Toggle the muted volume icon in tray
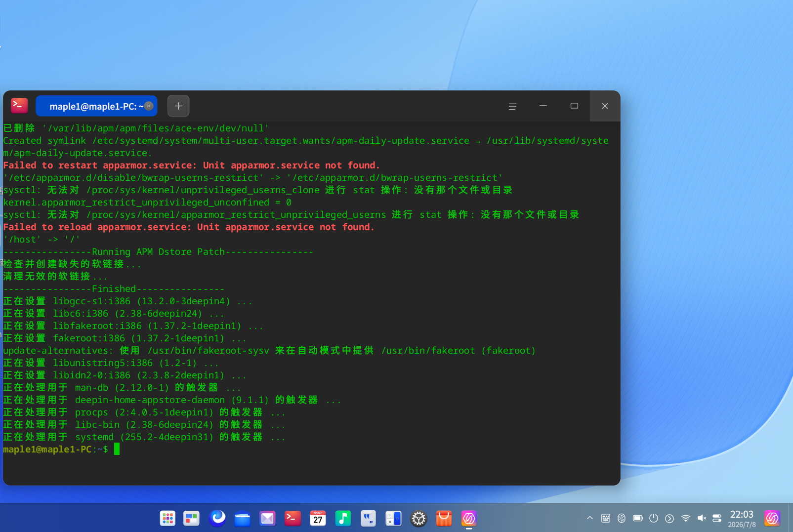Image resolution: width=793 pixels, height=532 pixels. [702, 518]
